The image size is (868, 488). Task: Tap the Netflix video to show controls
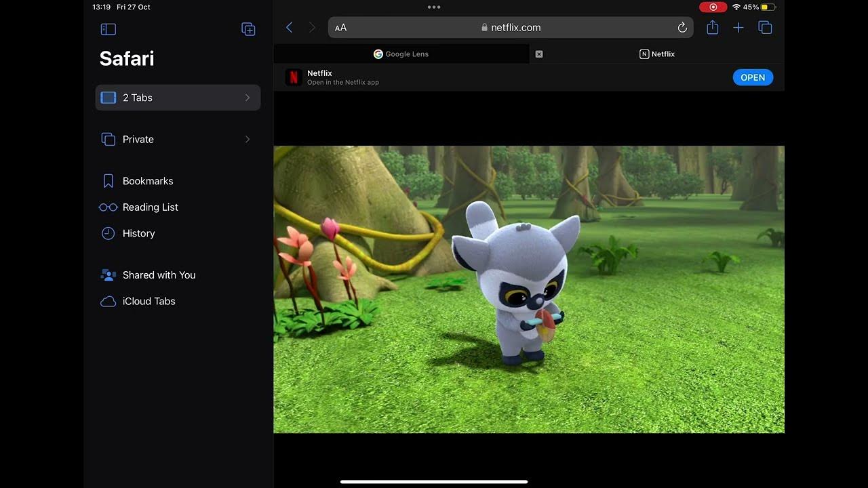[529, 289]
